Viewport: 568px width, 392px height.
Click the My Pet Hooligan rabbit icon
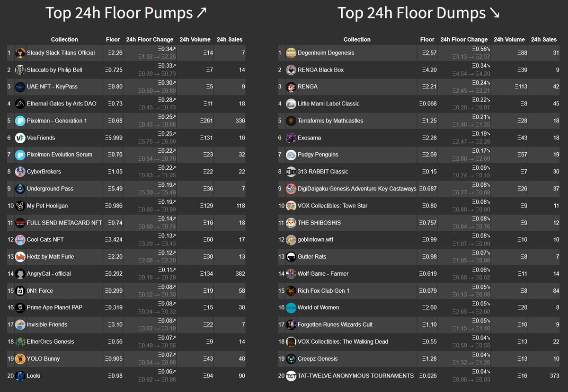tap(20, 206)
